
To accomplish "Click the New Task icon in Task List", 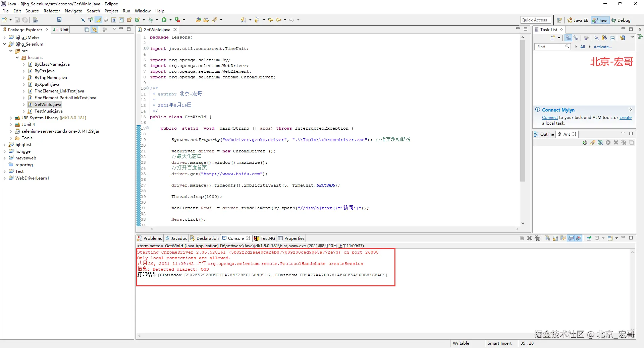I will point(553,38).
